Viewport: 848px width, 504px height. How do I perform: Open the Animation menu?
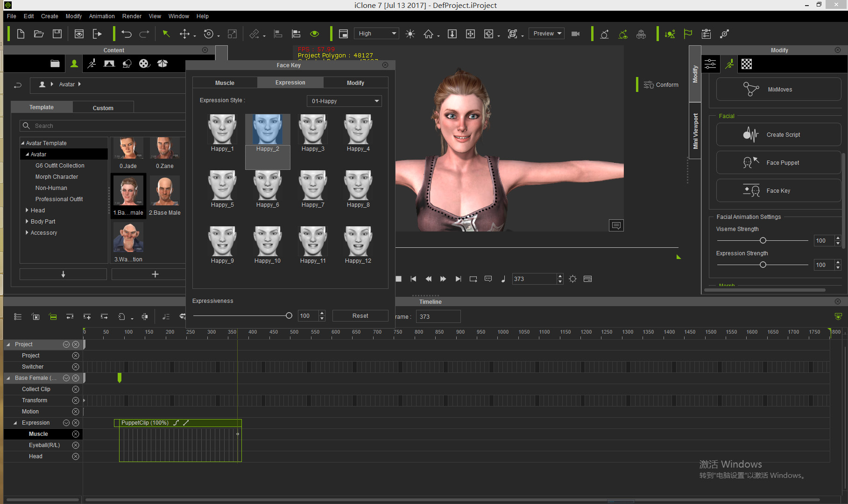point(102,16)
